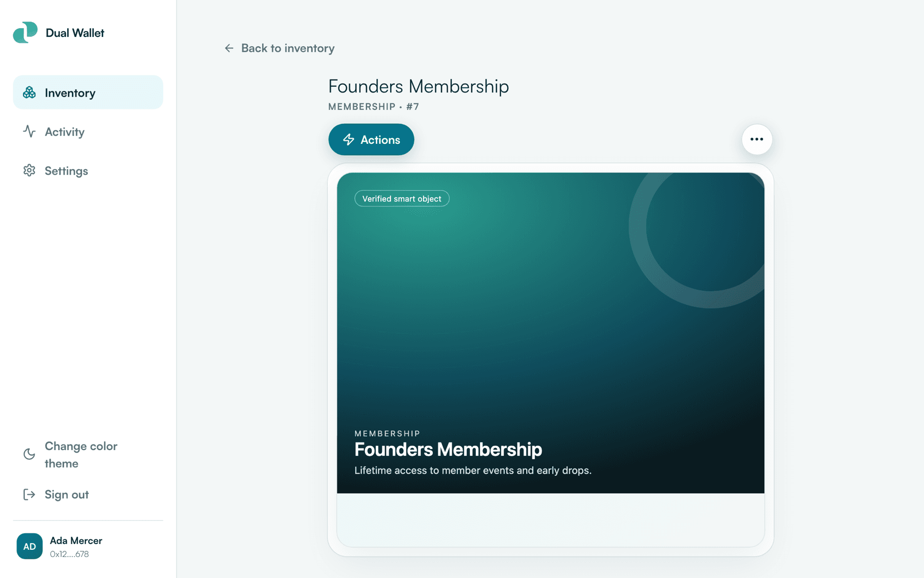The height and width of the screenshot is (578, 924).
Task: Open the three-dot more options menu
Action: point(757,139)
